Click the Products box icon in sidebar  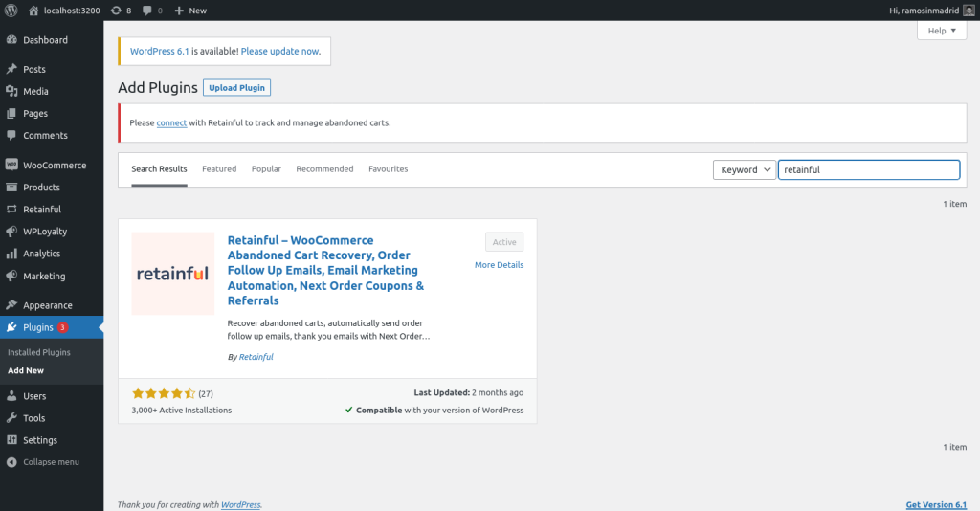tap(11, 187)
